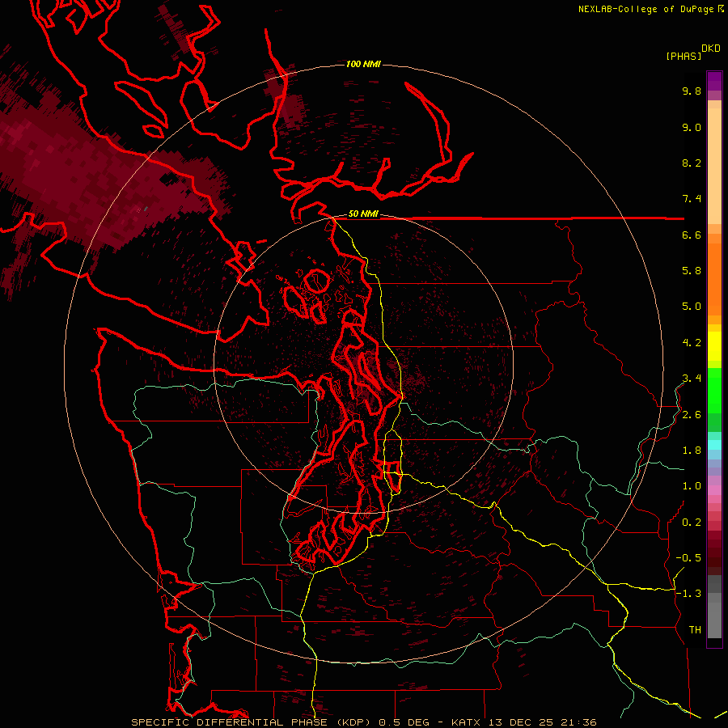The image size is (728, 728).
Task: Click the 5.0 legend value
Action: click(x=692, y=307)
